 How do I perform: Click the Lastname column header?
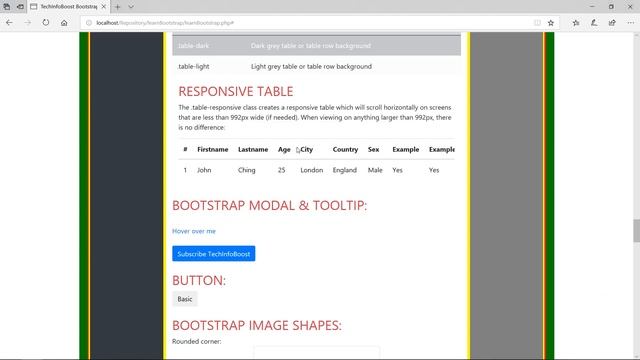pyautogui.click(x=253, y=149)
